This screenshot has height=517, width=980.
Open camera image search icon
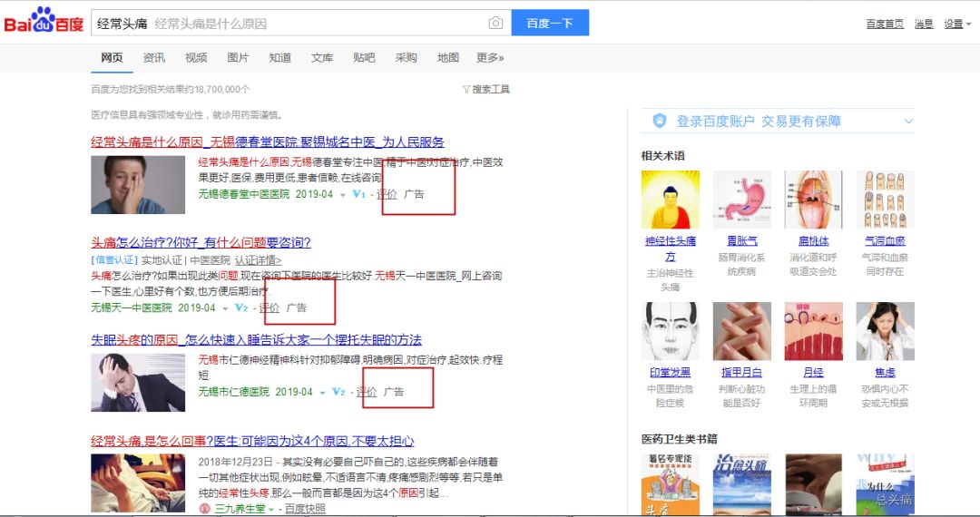(x=495, y=23)
